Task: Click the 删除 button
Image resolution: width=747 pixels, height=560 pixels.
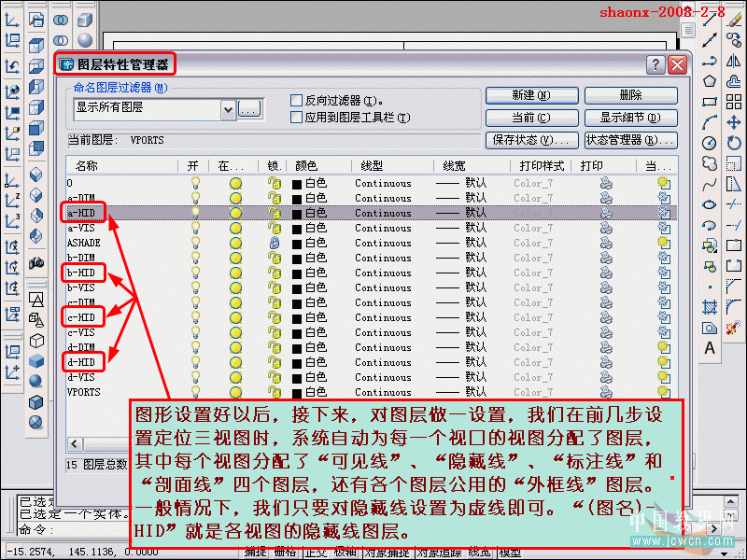Action: pyautogui.click(x=631, y=95)
